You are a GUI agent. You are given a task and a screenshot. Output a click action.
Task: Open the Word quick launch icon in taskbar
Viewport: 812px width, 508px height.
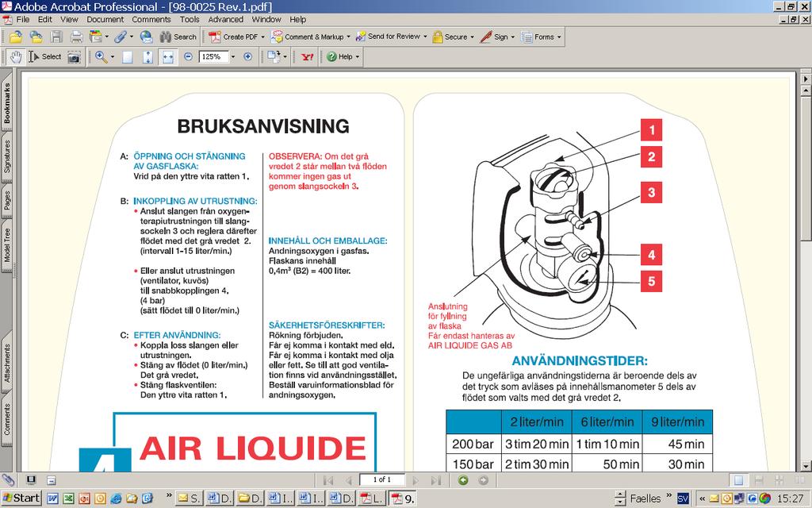[52, 498]
